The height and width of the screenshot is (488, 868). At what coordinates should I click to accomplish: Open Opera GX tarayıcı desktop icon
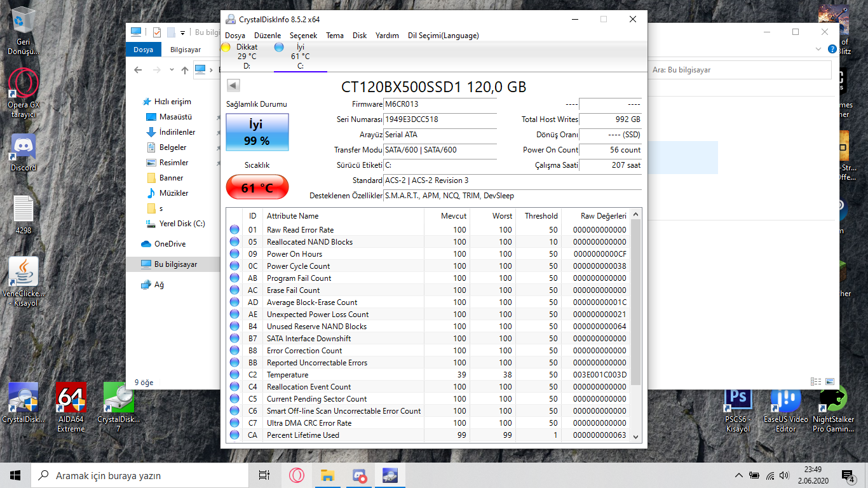coord(24,94)
